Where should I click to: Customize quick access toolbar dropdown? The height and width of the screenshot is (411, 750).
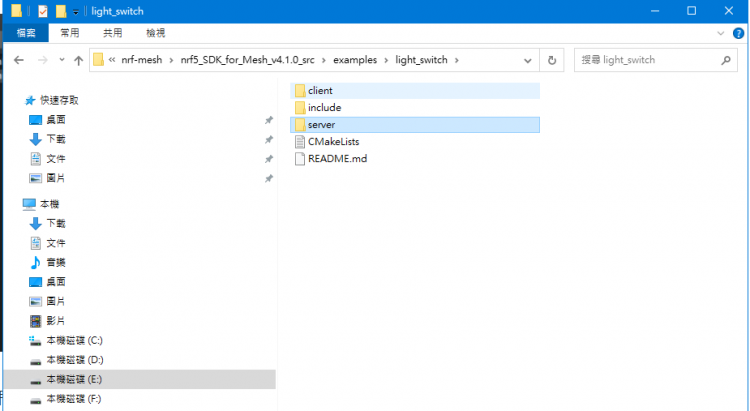click(x=76, y=12)
